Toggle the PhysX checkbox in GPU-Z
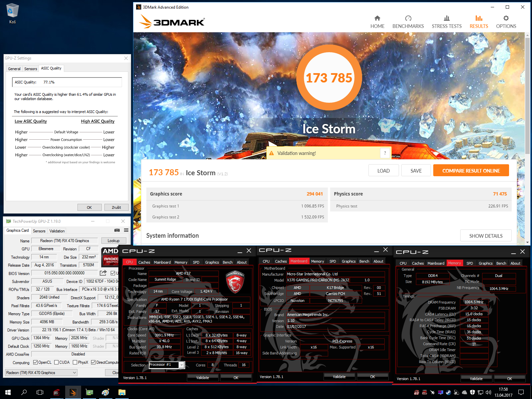Viewport: 532px width, 399px height. point(75,362)
